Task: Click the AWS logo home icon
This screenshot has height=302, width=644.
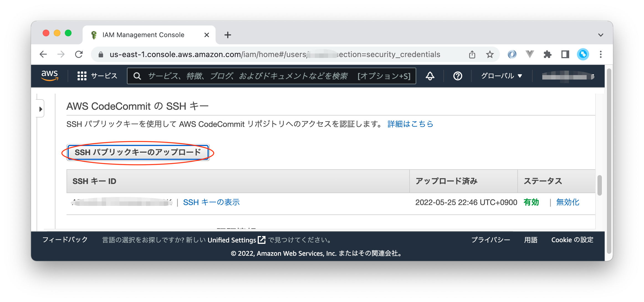Action: pyautogui.click(x=50, y=75)
